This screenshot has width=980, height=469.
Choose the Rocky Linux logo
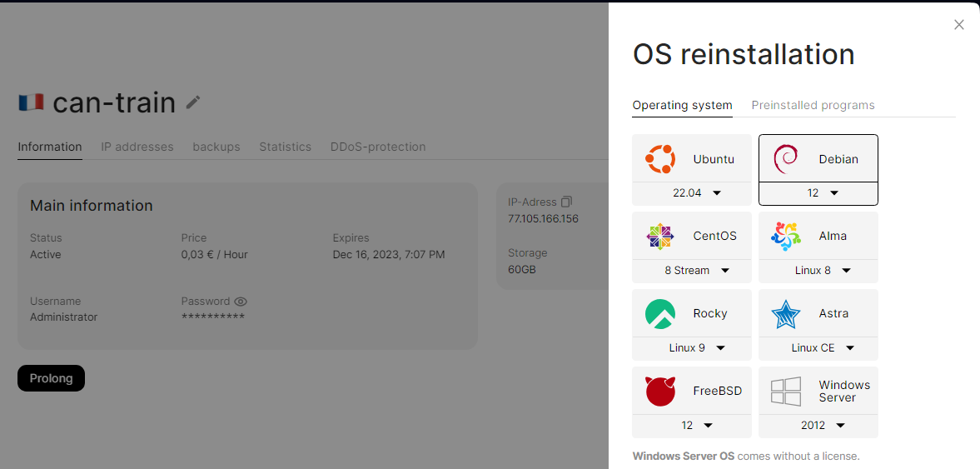659,314
